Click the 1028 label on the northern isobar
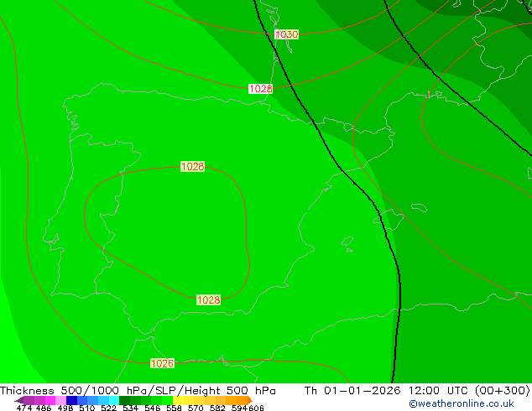 point(260,89)
